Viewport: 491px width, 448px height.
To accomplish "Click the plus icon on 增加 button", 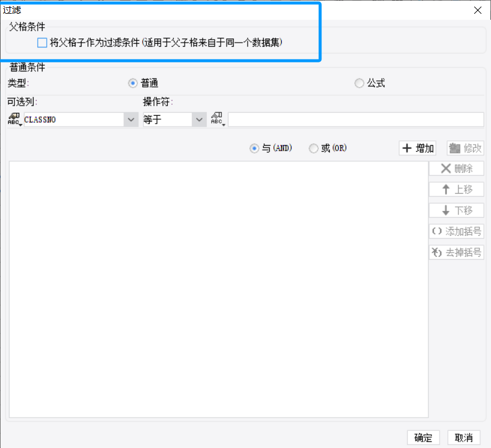I will pyautogui.click(x=406, y=148).
